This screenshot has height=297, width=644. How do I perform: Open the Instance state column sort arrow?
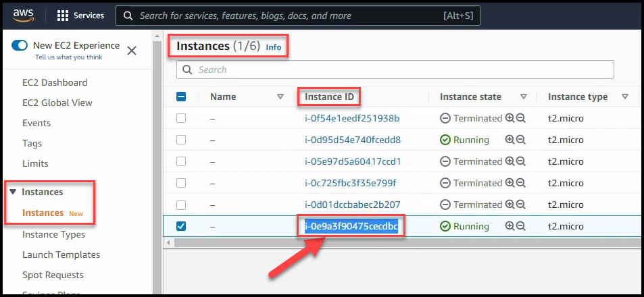click(523, 97)
